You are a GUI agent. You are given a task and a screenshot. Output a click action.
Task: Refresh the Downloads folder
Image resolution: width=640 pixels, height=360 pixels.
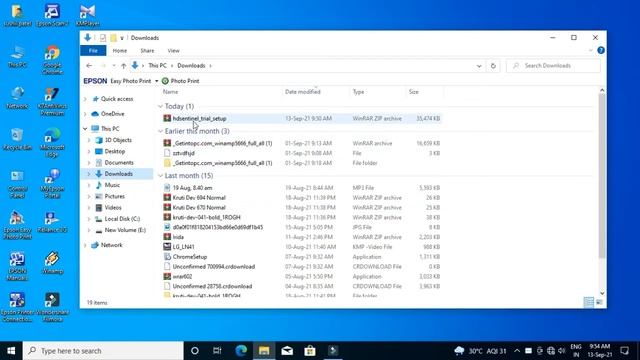493,66
